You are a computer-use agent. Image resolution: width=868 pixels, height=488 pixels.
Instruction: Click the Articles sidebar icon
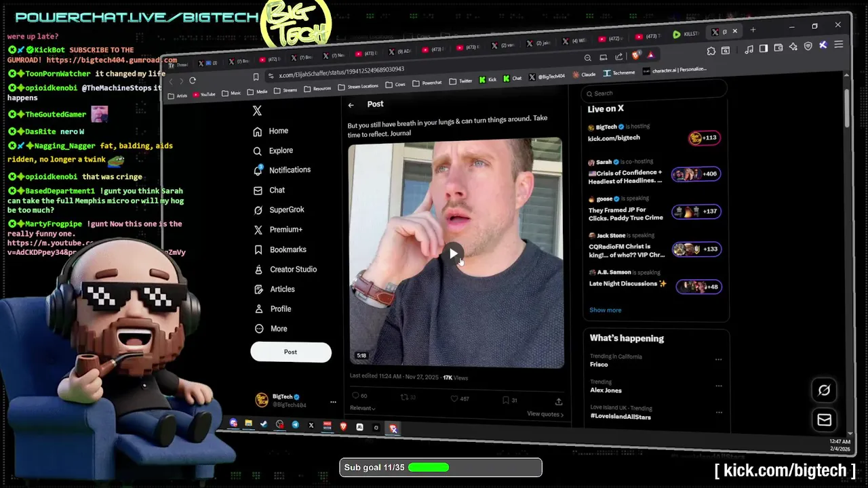[258, 289]
